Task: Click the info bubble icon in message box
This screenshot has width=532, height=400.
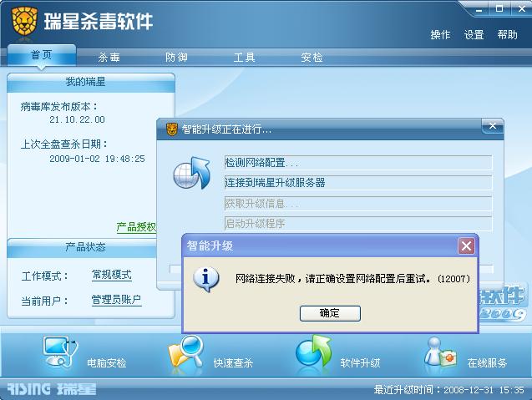Action: (206, 280)
